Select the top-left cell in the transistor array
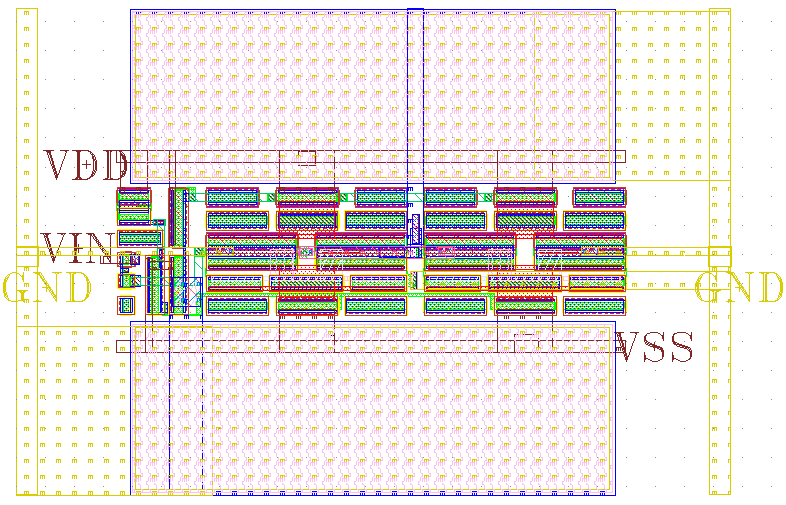Image resolution: width=786 pixels, height=505 pixels. pos(232,197)
